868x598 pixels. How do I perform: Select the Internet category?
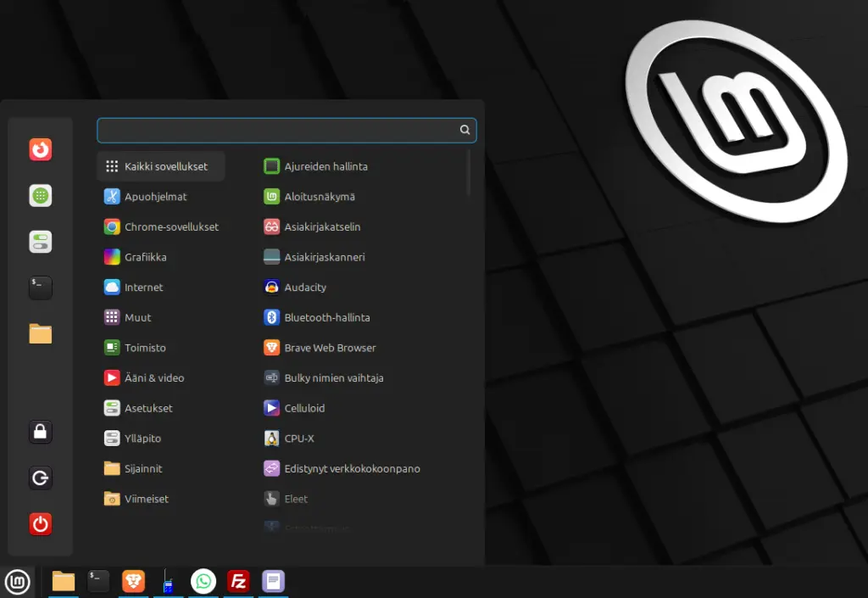pos(160,288)
